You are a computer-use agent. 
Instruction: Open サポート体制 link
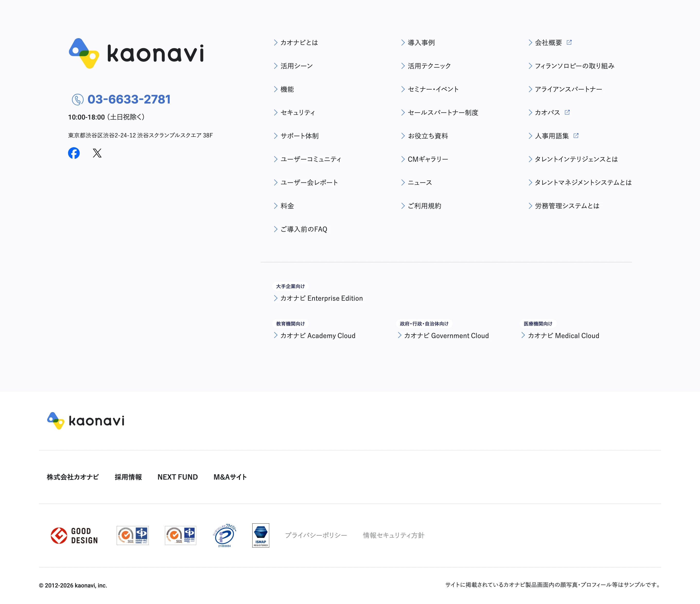pos(299,136)
